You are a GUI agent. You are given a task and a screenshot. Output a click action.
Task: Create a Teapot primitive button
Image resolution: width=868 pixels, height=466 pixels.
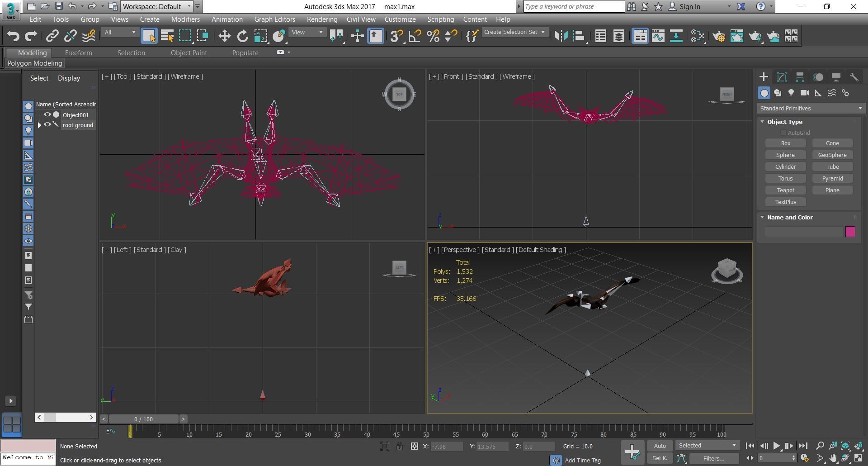(785, 190)
